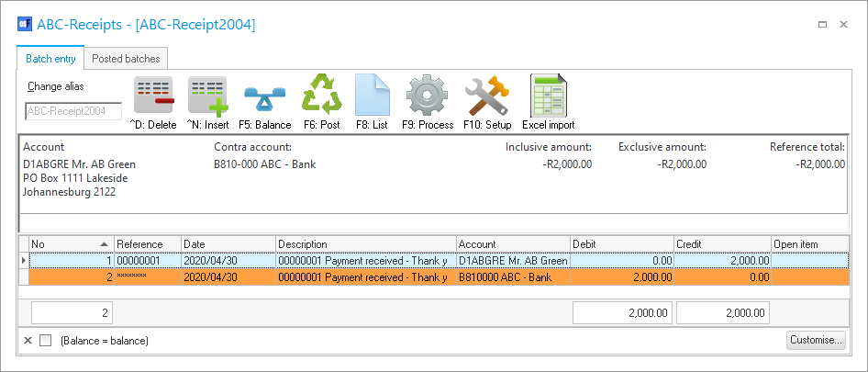Sort by the No column header
This screenshot has width=868, height=372.
point(70,244)
